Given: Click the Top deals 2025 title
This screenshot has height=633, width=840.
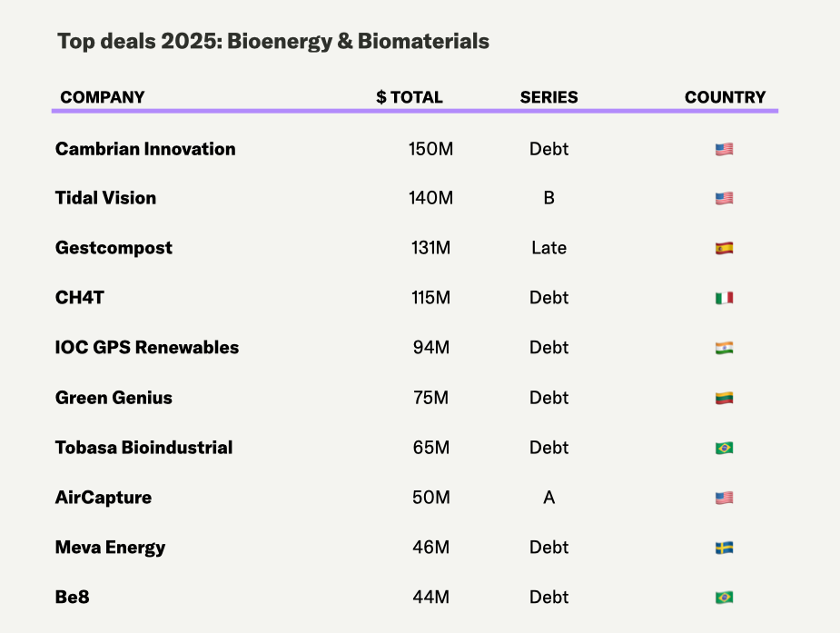Looking at the screenshot, I should point(273,42).
